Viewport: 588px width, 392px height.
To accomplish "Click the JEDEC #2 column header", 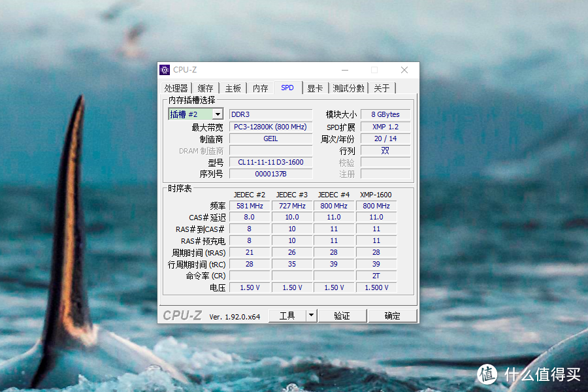I will [250, 195].
